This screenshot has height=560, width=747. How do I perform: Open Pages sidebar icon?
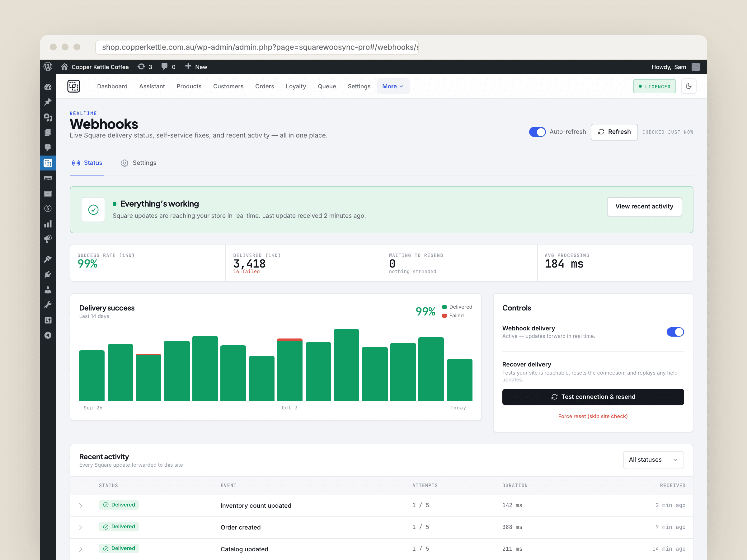tap(48, 132)
